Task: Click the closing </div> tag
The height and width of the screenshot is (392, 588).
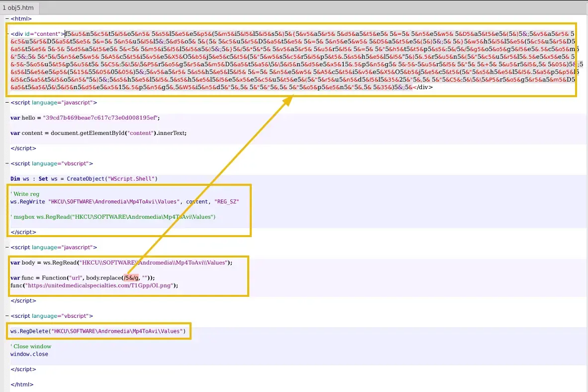Action: (423, 87)
